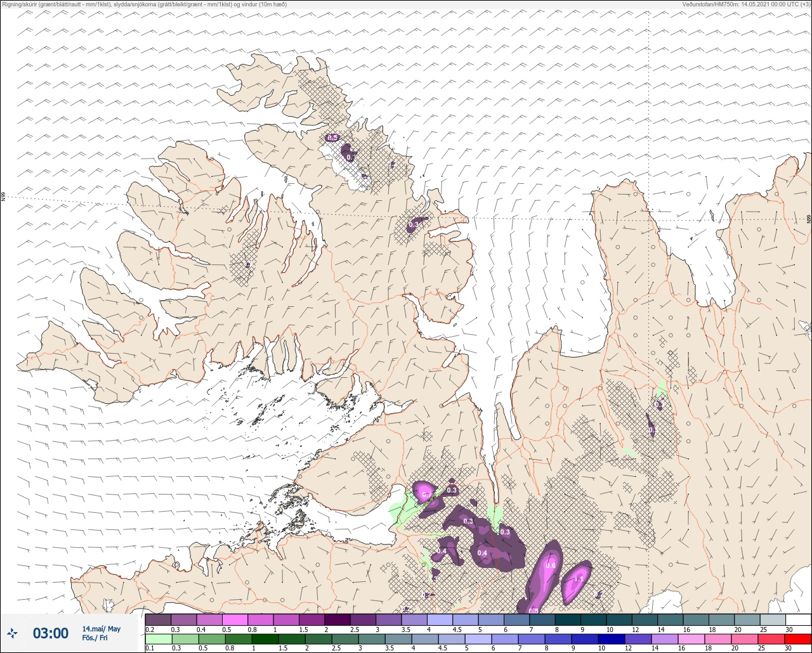Click the 1.1 precipitation value on the map

[x=578, y=579]
